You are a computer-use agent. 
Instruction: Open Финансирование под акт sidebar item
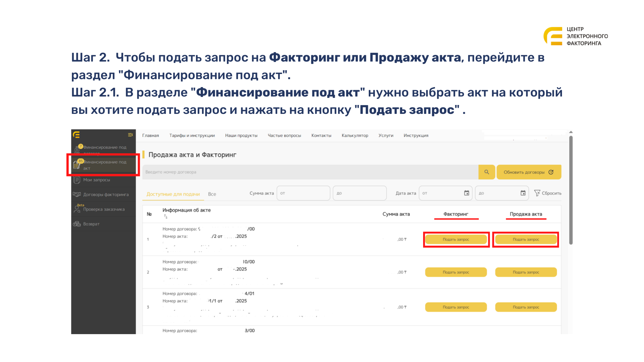click(x=103, y=165)
